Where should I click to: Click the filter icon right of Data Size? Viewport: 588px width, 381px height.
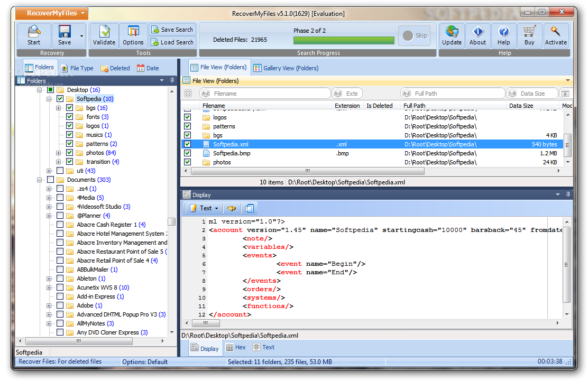tap(565, 94)
